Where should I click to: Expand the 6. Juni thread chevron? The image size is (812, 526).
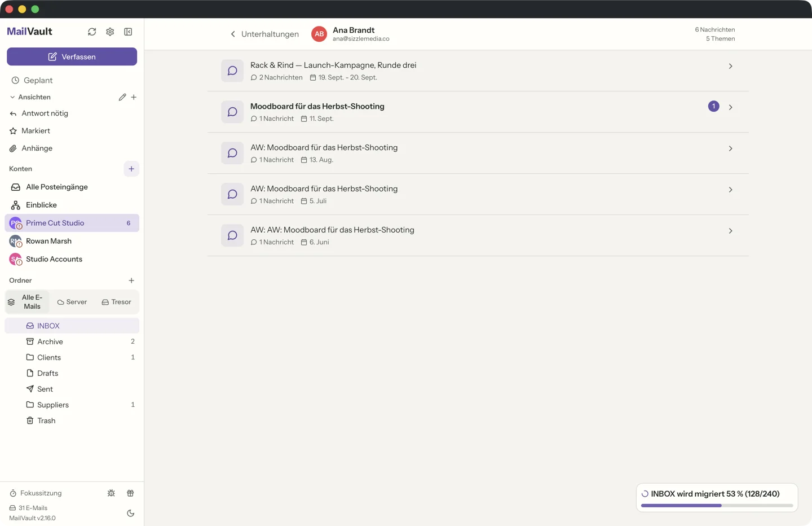pyautogui.click(x=730, y=231)
